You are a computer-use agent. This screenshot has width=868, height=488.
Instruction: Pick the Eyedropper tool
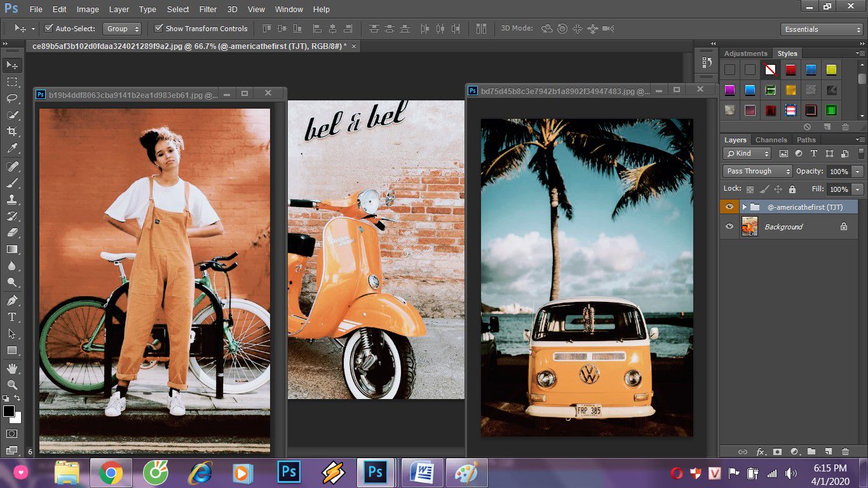click(x=11, y=149)
